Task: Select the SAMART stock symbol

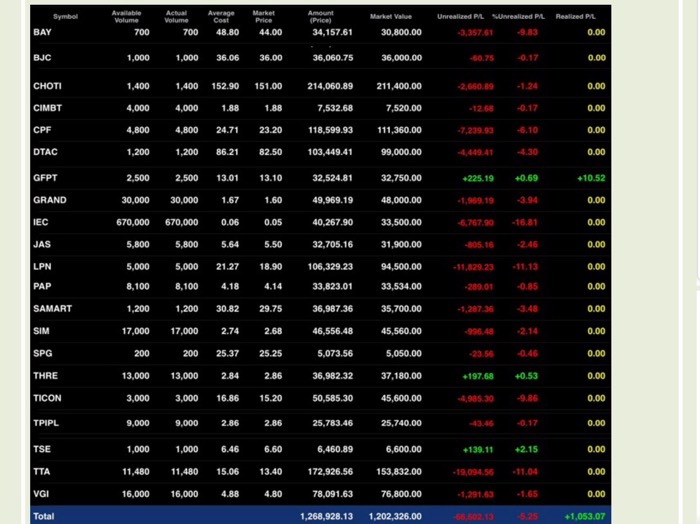Action: click(x=52, y=308)
